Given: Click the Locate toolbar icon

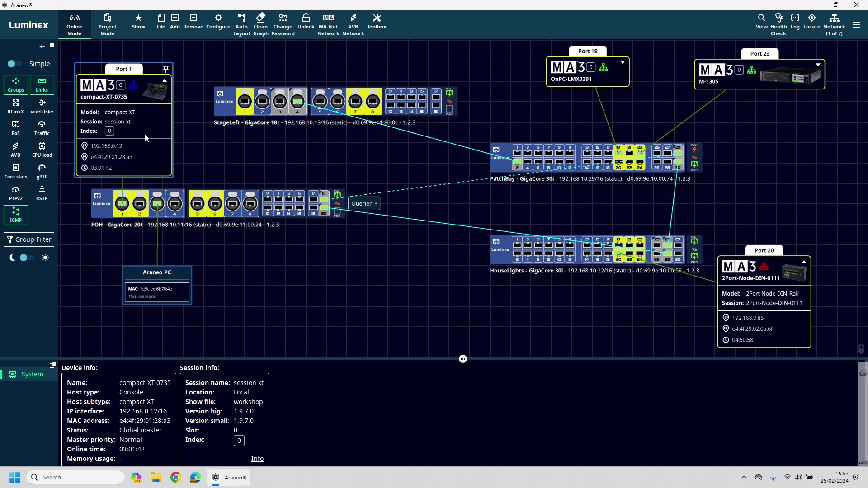Looking at the screenshot, I should pos(811,22).
